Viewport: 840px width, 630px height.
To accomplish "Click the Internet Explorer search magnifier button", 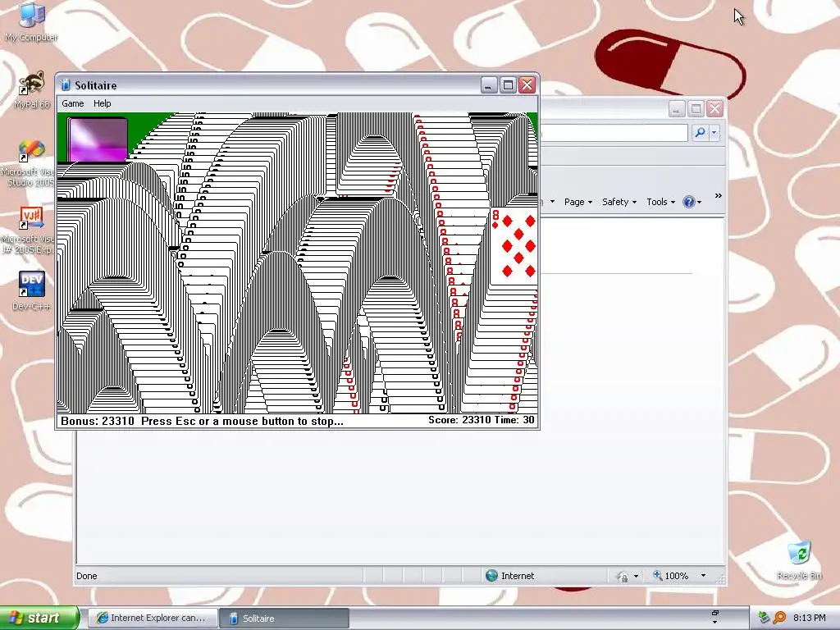I will click(700, 132).
